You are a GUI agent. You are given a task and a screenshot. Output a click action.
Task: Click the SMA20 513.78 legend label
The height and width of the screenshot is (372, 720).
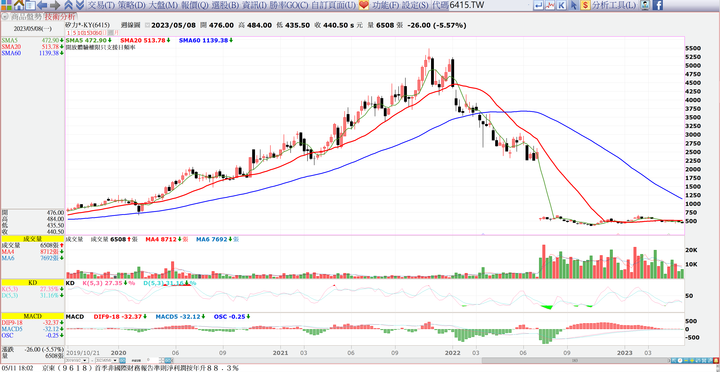[142, 40]
